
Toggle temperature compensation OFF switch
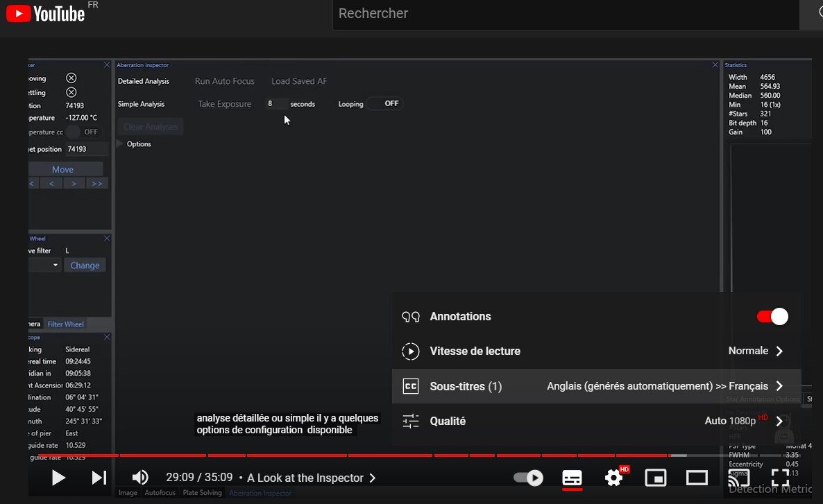83,132
